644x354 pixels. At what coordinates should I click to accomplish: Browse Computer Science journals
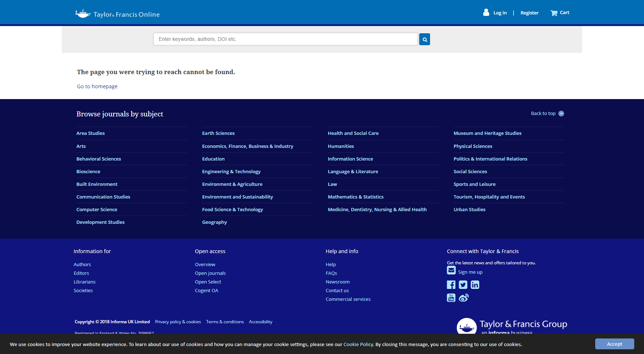point(97,210)
